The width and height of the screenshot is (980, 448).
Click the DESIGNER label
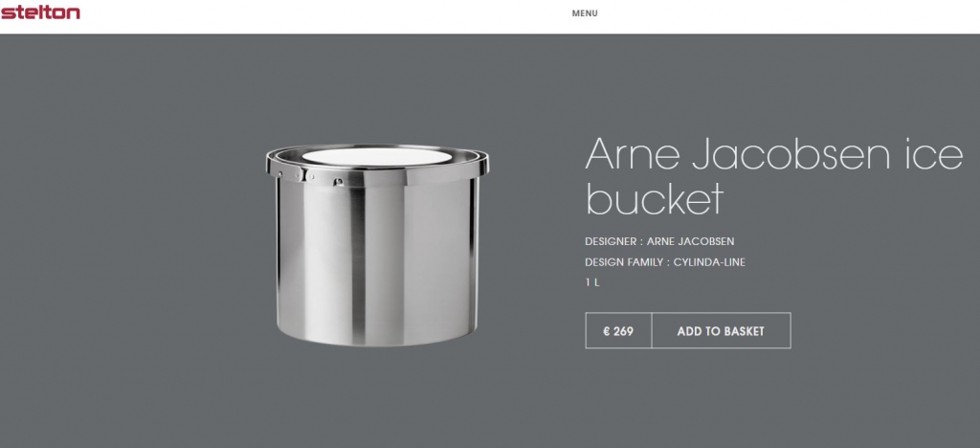[610, 241]
